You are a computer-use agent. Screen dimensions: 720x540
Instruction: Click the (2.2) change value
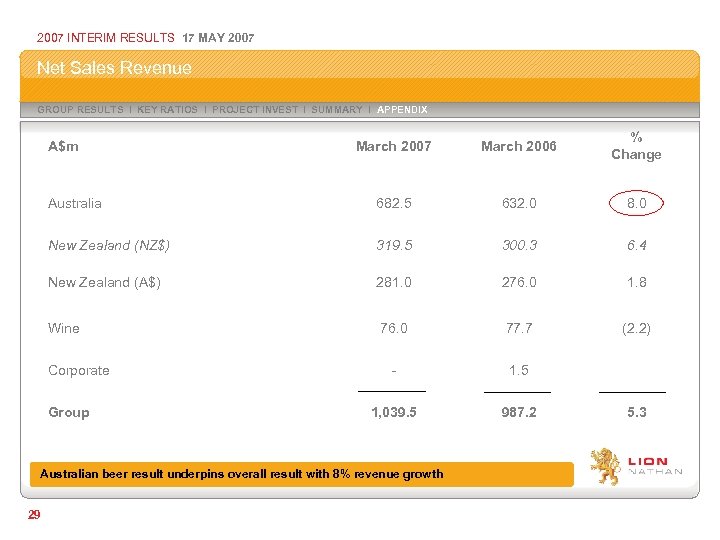click(x=636, y=329)
